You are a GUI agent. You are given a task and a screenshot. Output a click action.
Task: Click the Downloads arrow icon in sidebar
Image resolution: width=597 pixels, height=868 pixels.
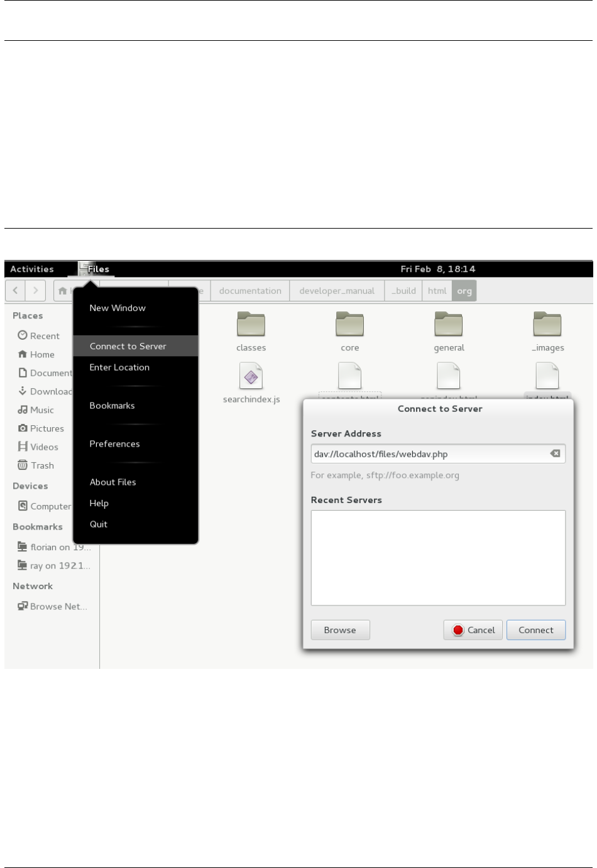(23, 391)
